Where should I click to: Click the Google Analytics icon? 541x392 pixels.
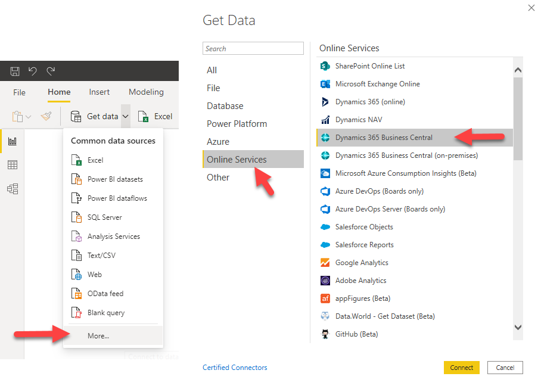point(325,263)
